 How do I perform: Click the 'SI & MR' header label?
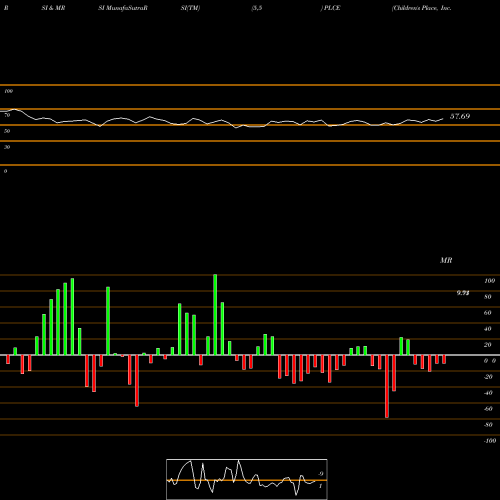click(x=53, y=8)
